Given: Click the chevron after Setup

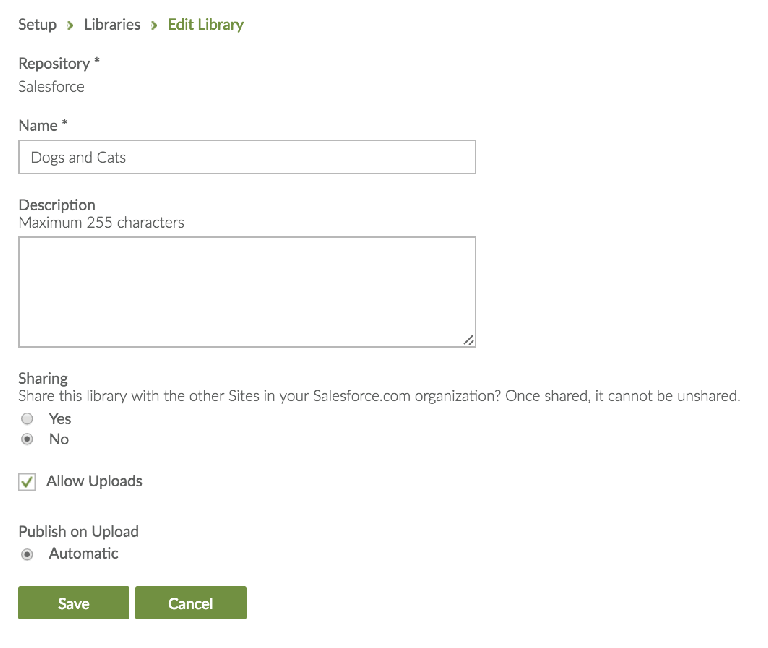Looking at the screenshot, I should [70, 25].
